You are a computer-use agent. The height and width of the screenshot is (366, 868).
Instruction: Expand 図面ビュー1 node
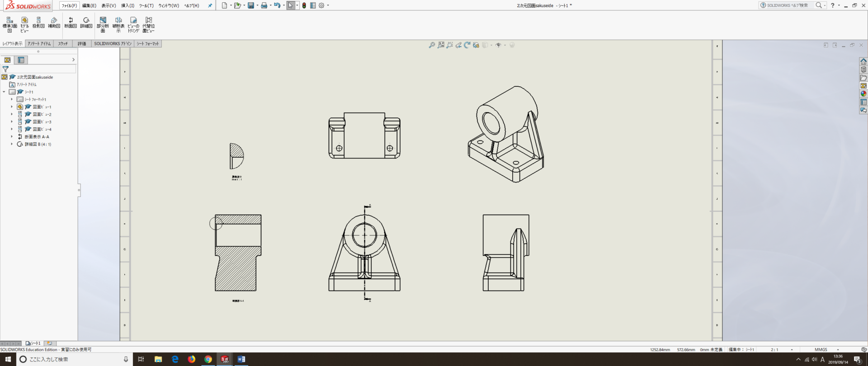click(x=12, y=107)
